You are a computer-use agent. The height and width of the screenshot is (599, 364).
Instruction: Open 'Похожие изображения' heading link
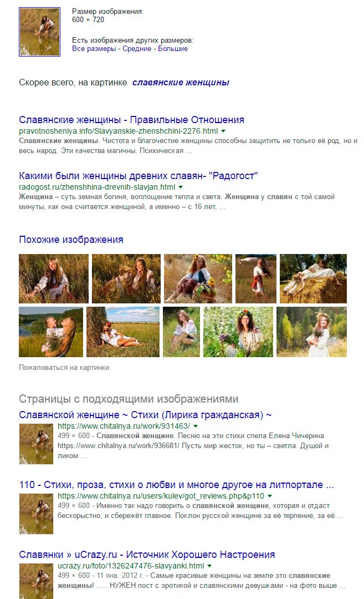tap(71, 240)
